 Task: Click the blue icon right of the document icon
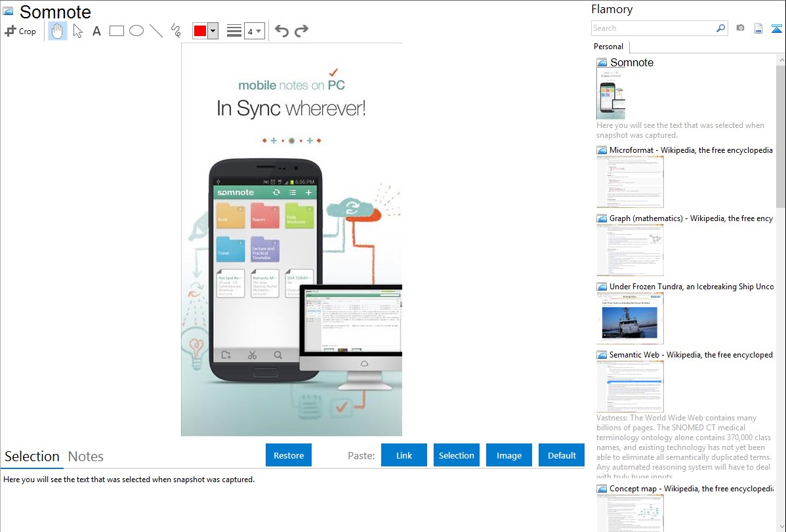click(x=776, y=28)
